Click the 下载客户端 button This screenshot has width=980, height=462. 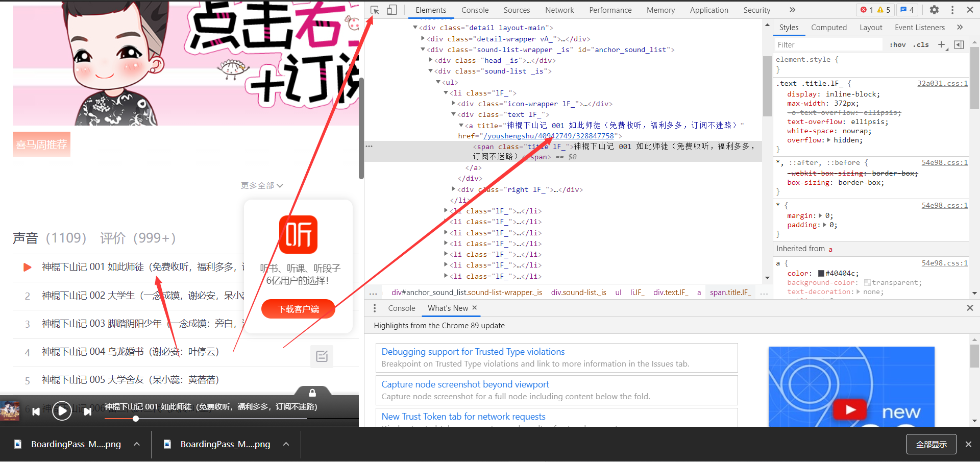coord(298,309)
